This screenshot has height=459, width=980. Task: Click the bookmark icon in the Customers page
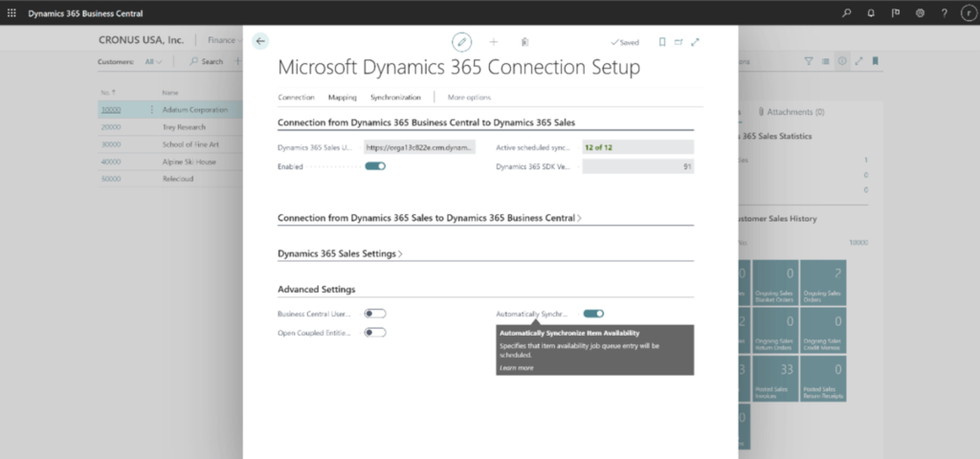point(876,61)
